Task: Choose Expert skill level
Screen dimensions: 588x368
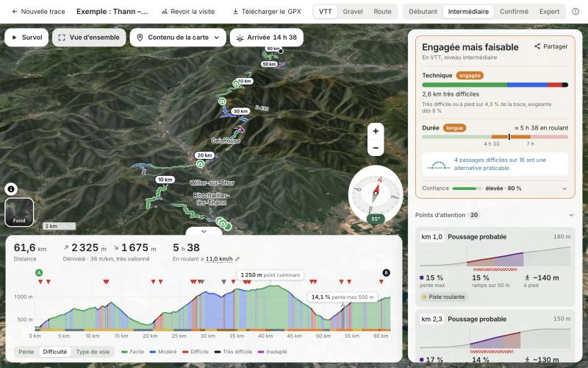Action: point(549,12)
